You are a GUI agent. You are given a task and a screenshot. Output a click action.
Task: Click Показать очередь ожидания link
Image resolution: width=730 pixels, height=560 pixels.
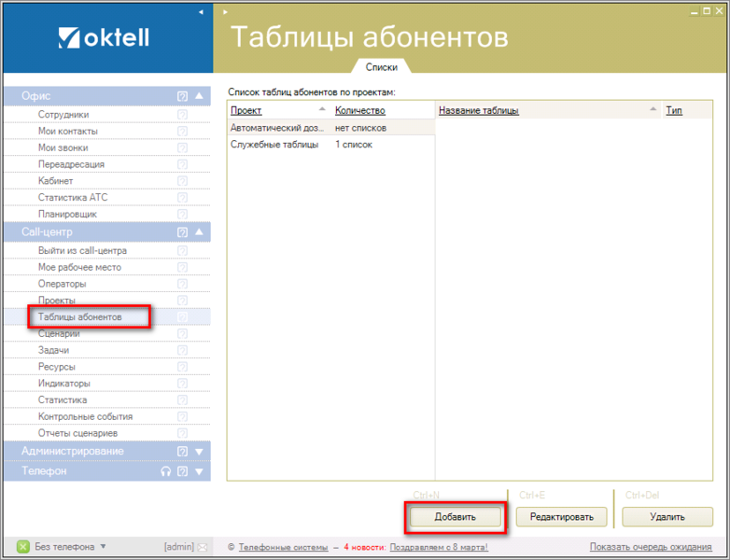(651, 547)
